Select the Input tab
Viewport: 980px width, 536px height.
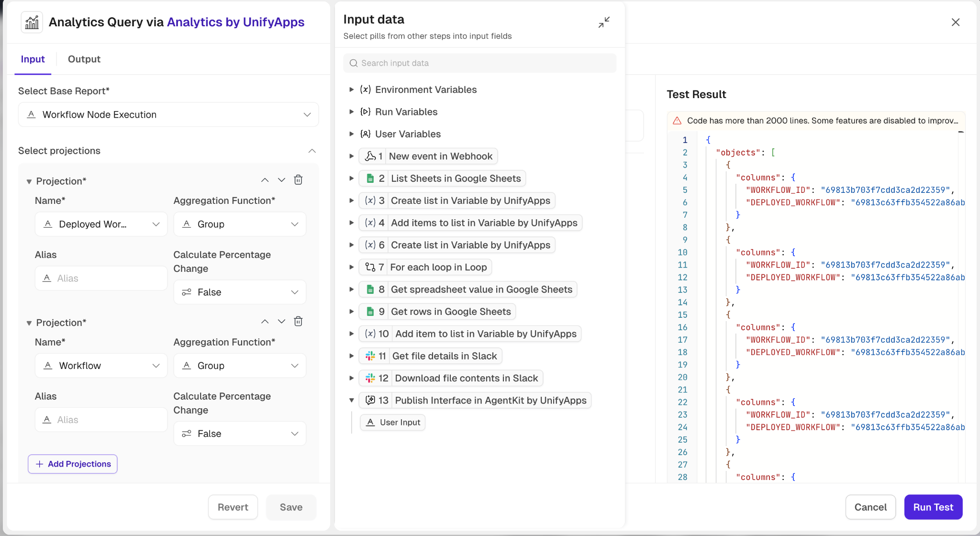[x=33, y=59]
